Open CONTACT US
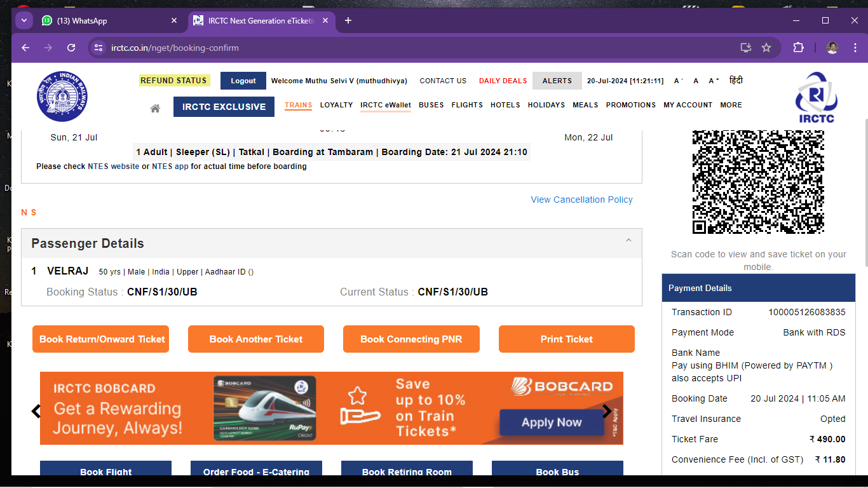 click(x=443, y=81)
